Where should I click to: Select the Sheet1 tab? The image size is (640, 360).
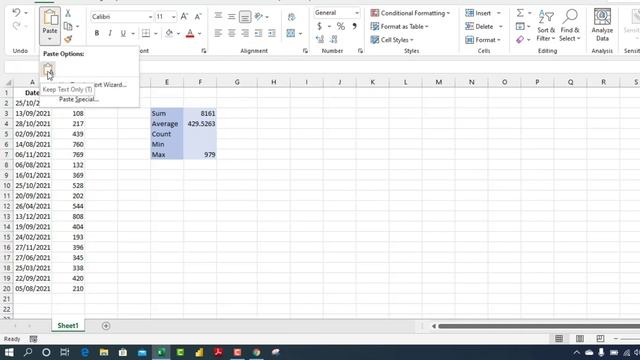[68, 326]
